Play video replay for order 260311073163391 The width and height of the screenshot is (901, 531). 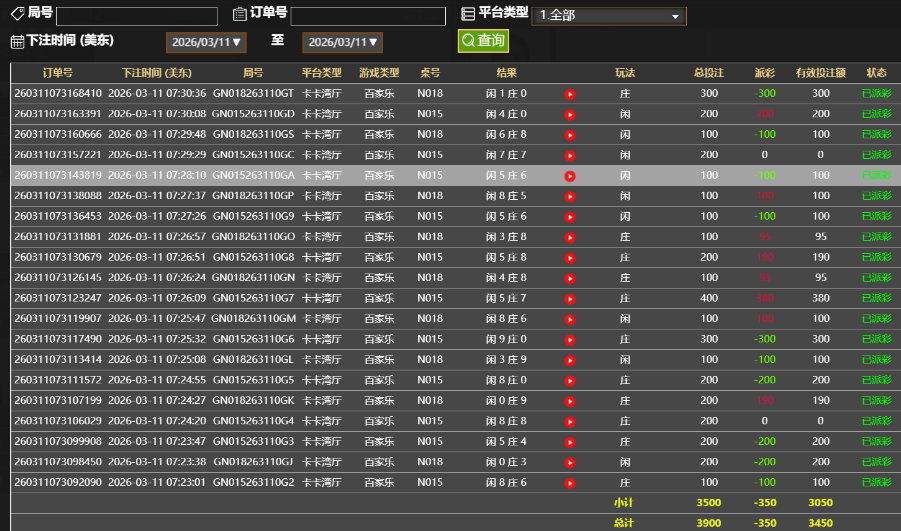[570, 115]
